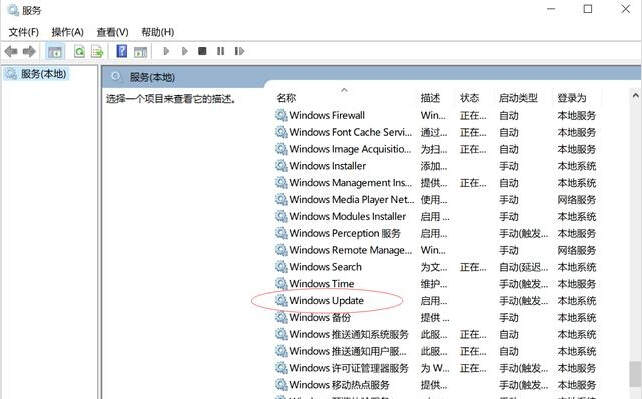Viewport: 642px width, 399px height.
Task: Click the Windows Firewall service name
Action: pos(327,115)
